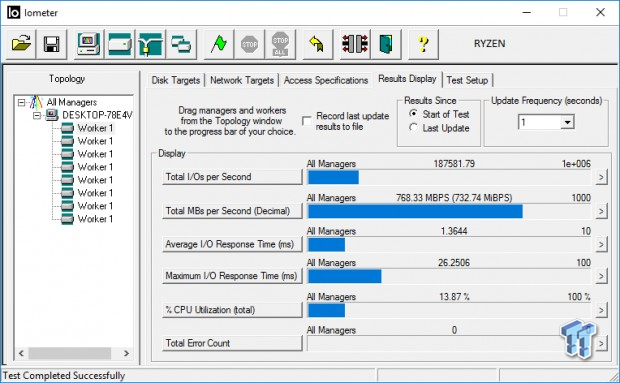Screen dimensions: 620x383
Task: Click the 187581.79 IOPS value
Action: [x=454, y=164]
